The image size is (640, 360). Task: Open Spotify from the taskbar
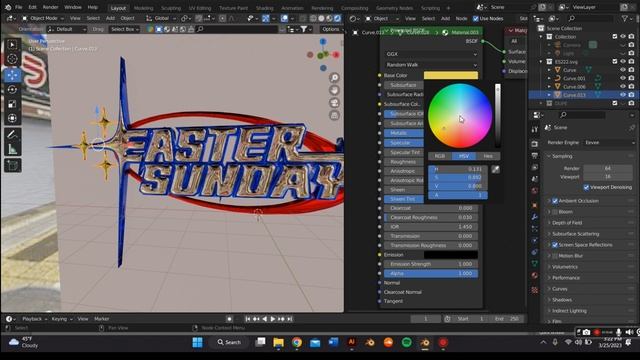coord(407,342)
